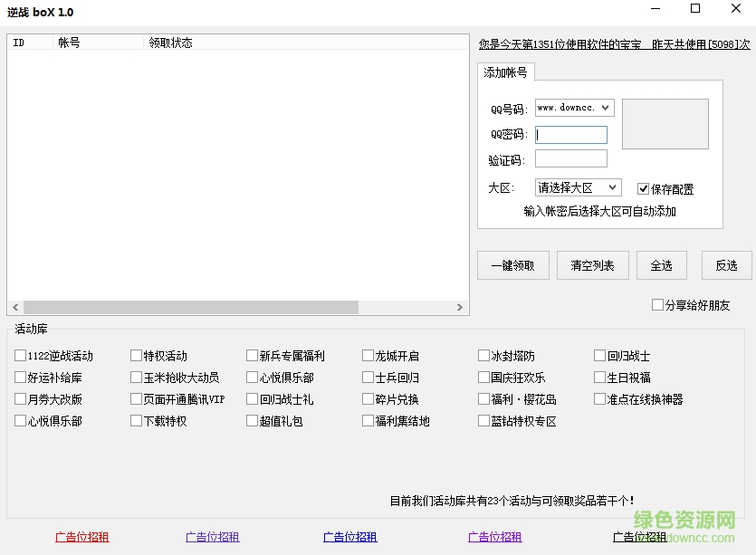Click the leftmost 广告位招租 ad link

(x=81, y=536)
